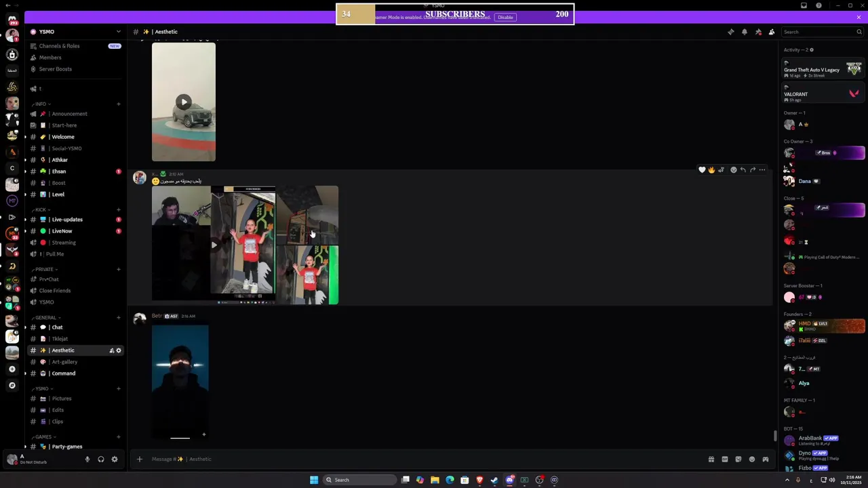Open notification settings bell icon
The height and width of the screenshot is (488, 868).
744,32
